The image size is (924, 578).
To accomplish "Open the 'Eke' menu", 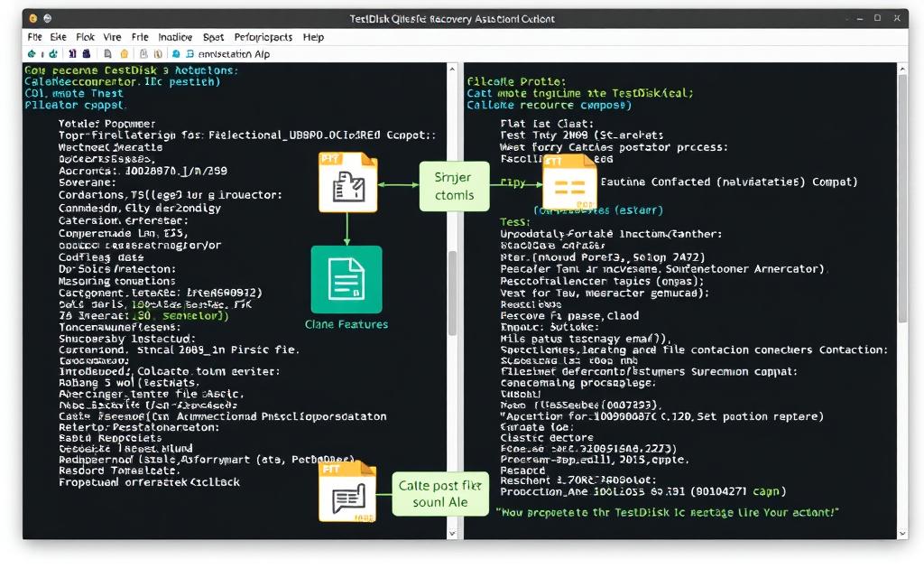I will pos(59,37).
